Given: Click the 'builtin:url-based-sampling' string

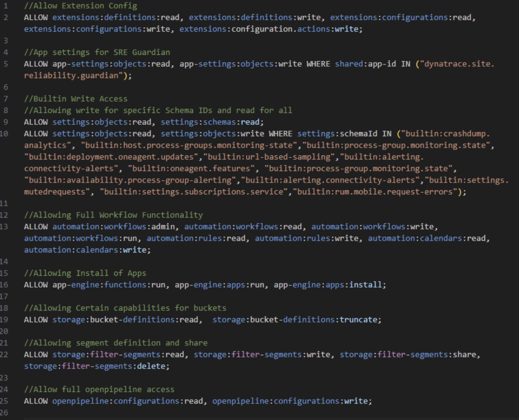Looking at the screenshot, I should coord(271,157).
